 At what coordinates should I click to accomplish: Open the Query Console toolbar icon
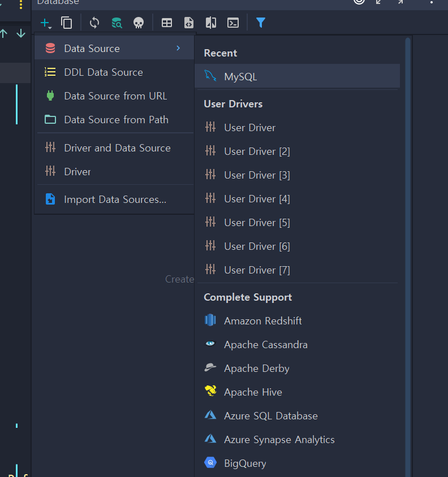[x=233, y=23]
